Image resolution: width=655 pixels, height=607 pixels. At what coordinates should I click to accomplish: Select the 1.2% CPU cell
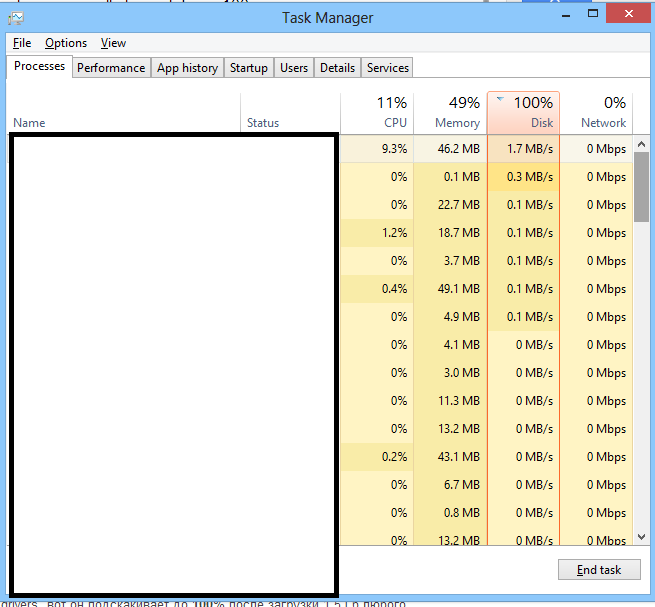tap(377, 233)
